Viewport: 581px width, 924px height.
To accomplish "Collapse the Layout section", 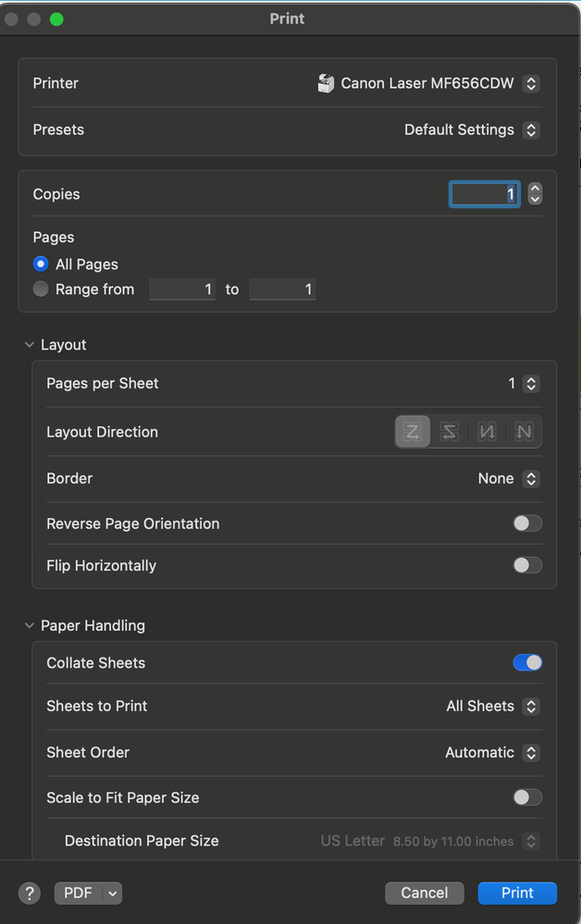I will pyautogui.click(x=29, y=343).
